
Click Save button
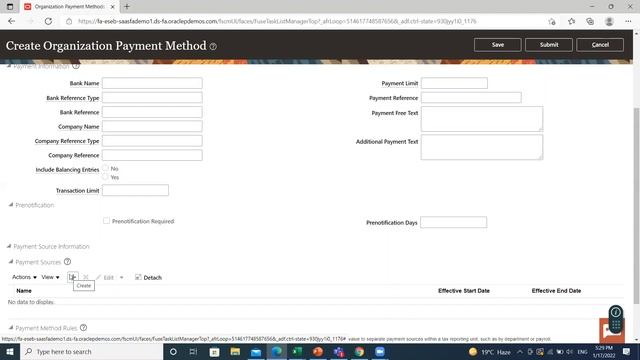tap(498, 45)
